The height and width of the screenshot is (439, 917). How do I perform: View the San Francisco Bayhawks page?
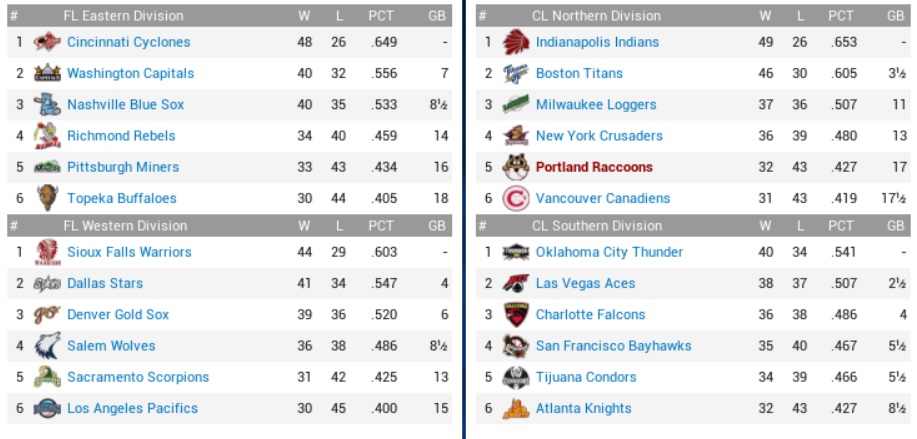pos(613,346)
